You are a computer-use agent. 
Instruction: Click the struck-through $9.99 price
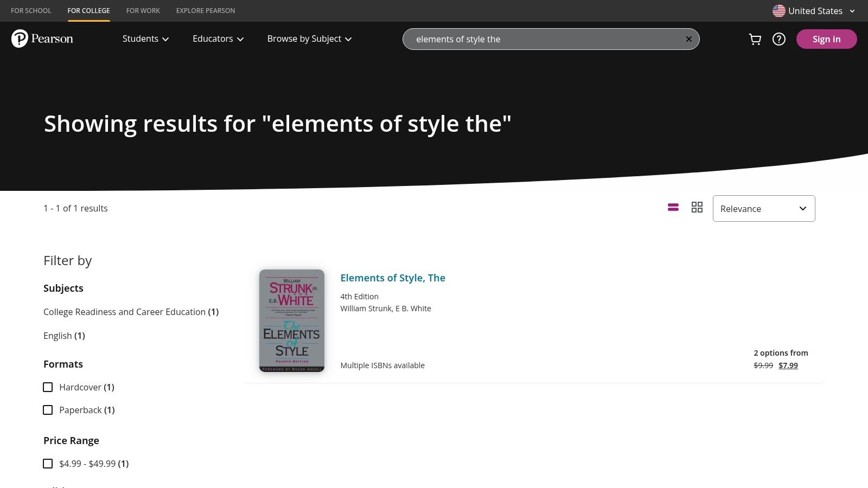coord(763,365)
